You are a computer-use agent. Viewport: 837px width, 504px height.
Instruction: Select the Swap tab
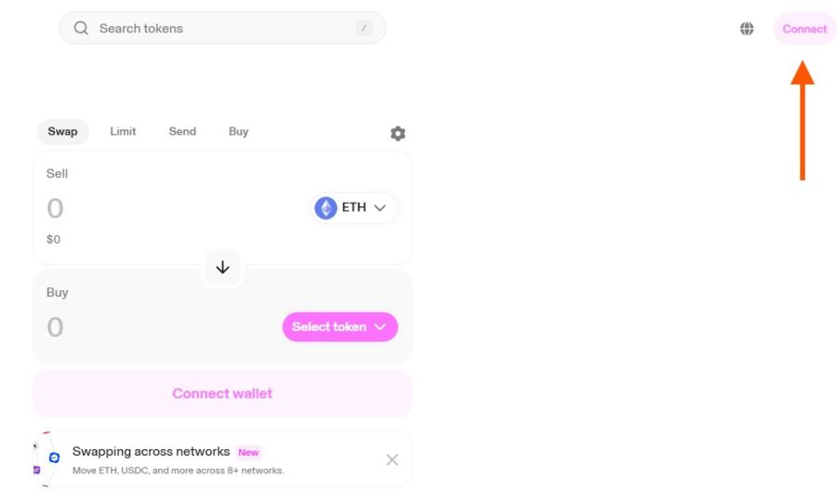click(x=63, y=131)
